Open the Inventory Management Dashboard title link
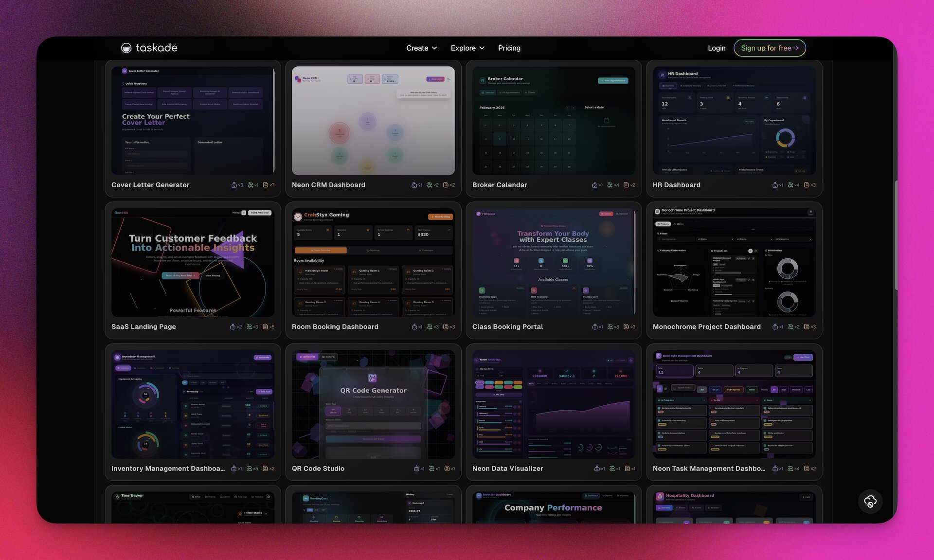The width and height of the screenshot is (934, 560). coord(168,469)
